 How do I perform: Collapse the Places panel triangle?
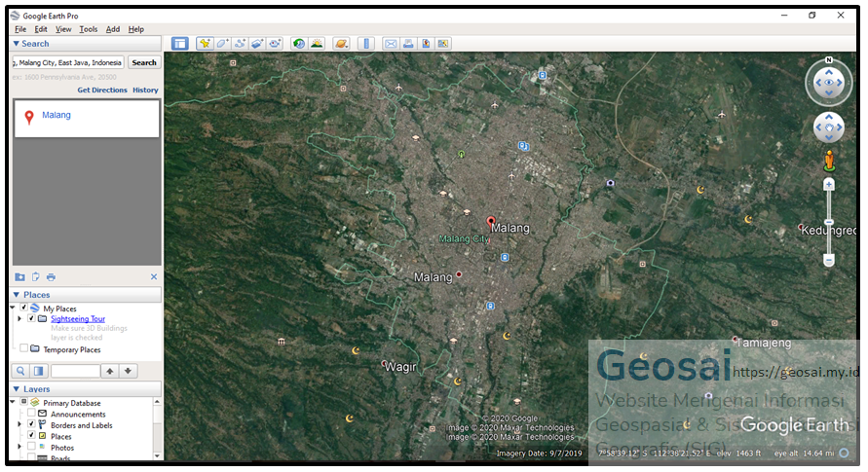pos(16,295)
